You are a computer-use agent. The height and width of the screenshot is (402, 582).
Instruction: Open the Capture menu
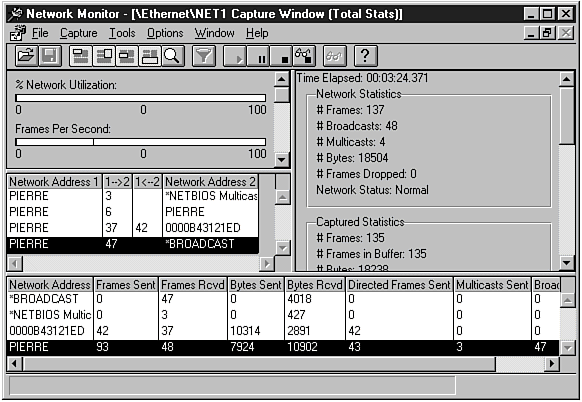pyautogui.click(x=78, y=33)
